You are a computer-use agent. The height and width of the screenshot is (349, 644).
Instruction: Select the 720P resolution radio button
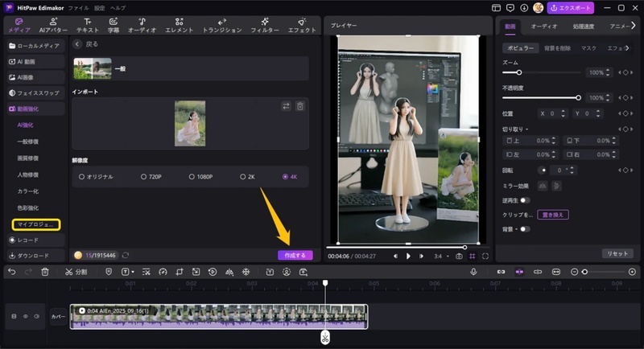tap(144, 176)
